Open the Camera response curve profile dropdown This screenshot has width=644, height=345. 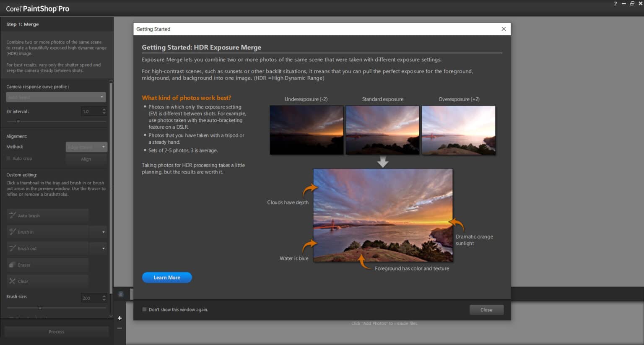click(x=55, y=97)
